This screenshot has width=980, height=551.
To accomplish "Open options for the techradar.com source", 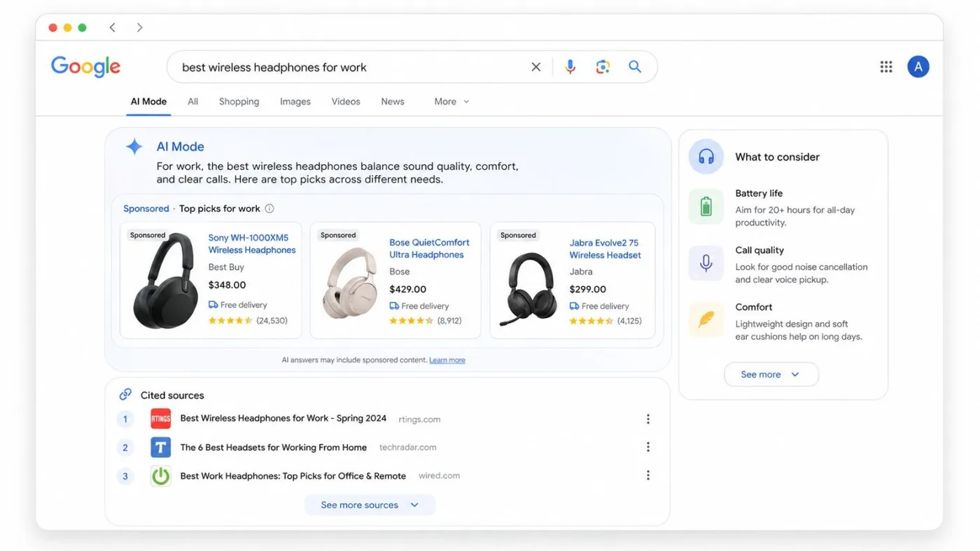I will click(648, 447).
